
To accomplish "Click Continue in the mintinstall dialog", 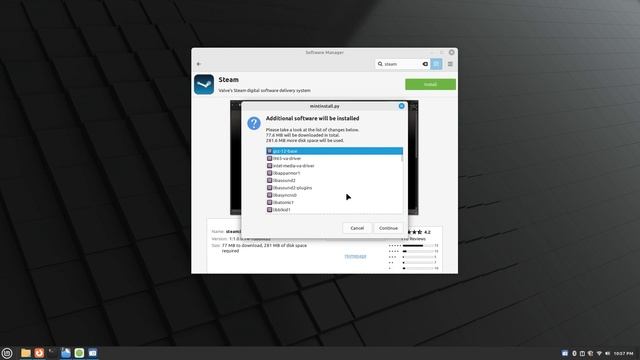I will [x=388, y=228].
